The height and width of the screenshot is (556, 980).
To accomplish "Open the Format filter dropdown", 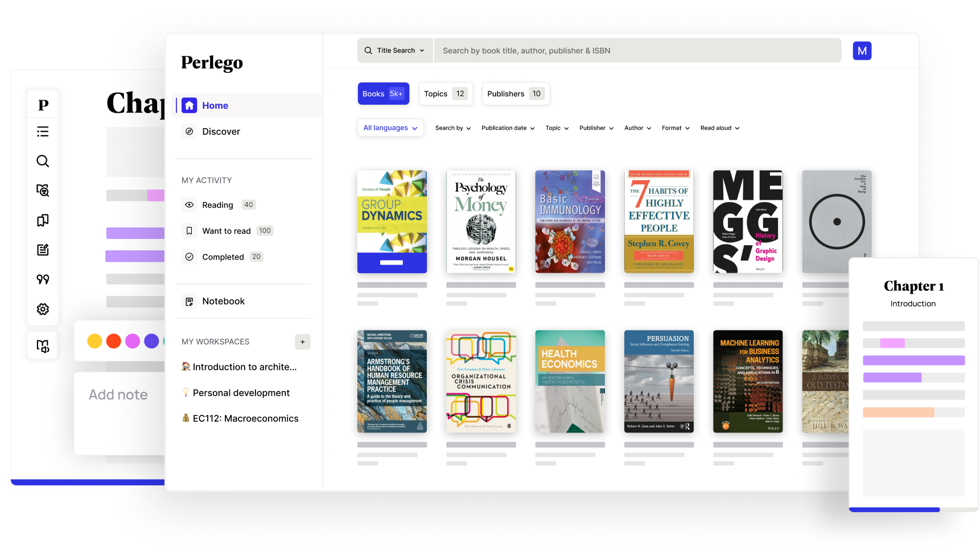I will point(676,128).
